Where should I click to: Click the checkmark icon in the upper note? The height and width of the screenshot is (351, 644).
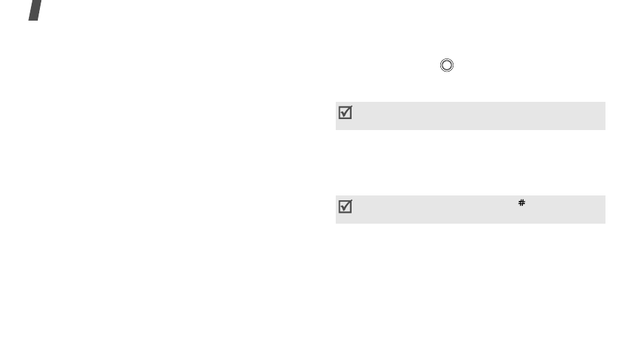click(345, 114)
